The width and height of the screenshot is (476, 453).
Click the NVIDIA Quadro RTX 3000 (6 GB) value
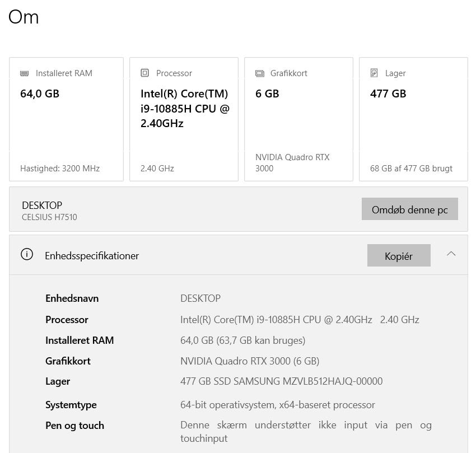coord(250,361)
